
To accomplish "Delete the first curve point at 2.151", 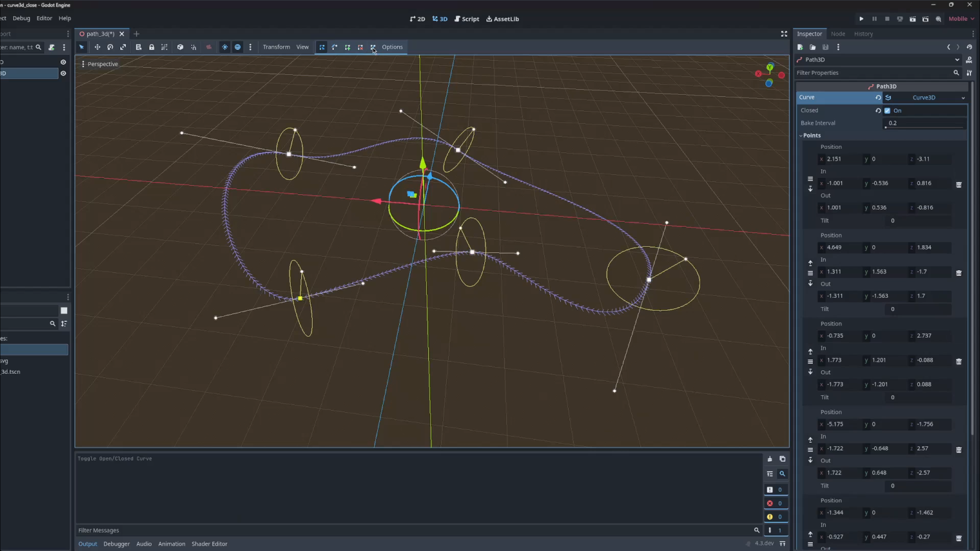I will click(x=959, y=185).
